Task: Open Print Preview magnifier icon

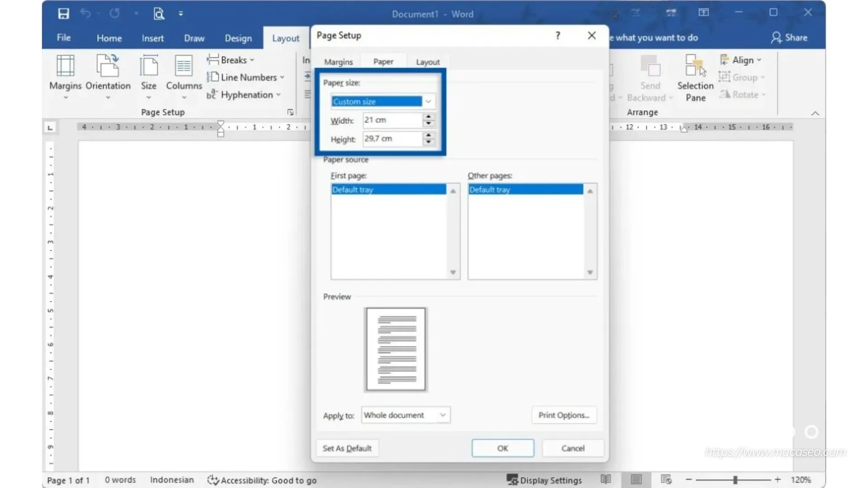Action: [159, 14]
